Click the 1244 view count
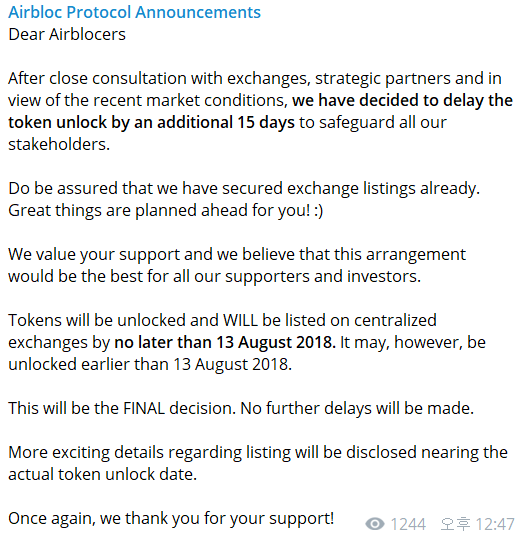The image size is (527, 537). pyautogui.click(x=408, y=524)
